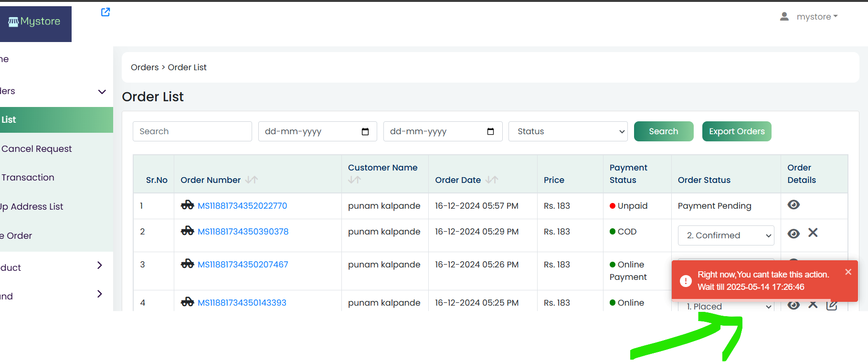Image resolution: width=868 pixels, height=362 pixels.
Task: Click the Payment Pending status text
Action: click(714, 206)
